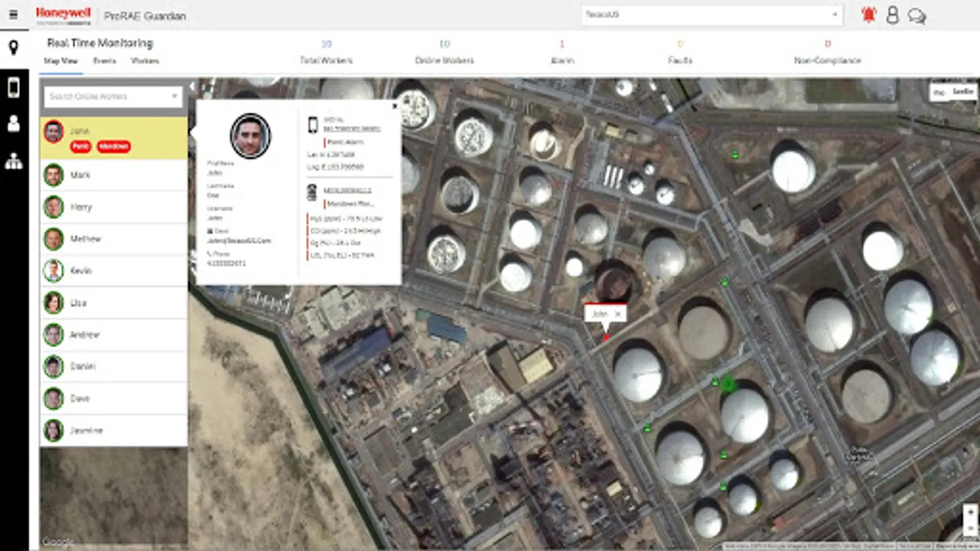Open the single user sidebar section
The image size is (980, 551).
click(x=13, y=124)
